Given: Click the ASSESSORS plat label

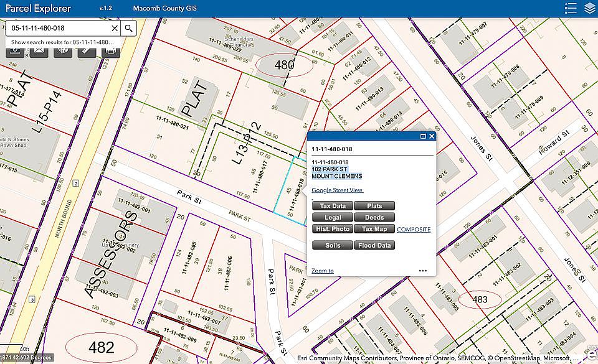Looking at the screenshot, I should tap(111, 254).
